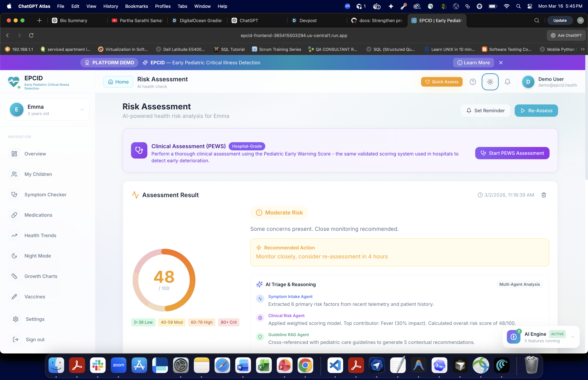This screenshot has width=588, height=380.
Task: Expand the Emma child selector dropdown
Action: click(82, 110)
